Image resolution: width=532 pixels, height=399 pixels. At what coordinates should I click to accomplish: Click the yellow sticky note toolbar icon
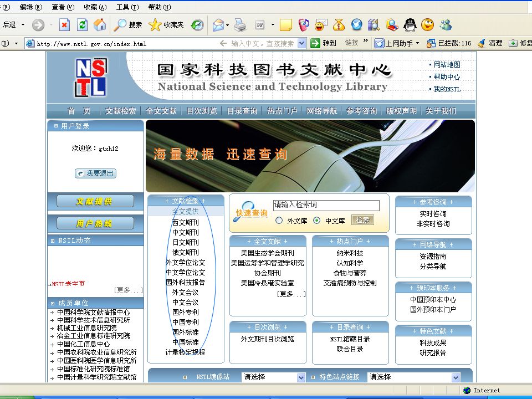tap(286, 25)
